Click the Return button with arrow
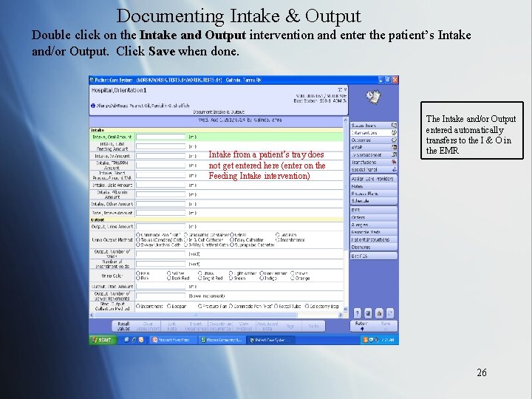The image size is (532, 399). pyautogui.click(x=361, y=326)
